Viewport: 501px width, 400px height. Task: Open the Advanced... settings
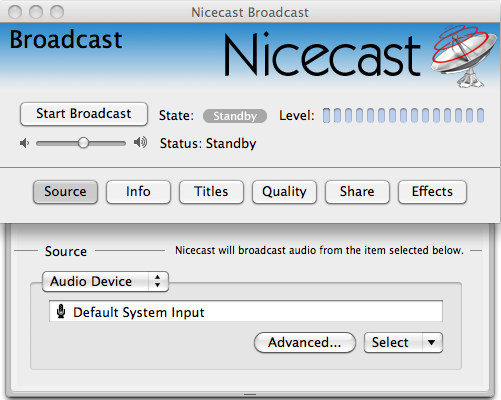tap(305, 342)
